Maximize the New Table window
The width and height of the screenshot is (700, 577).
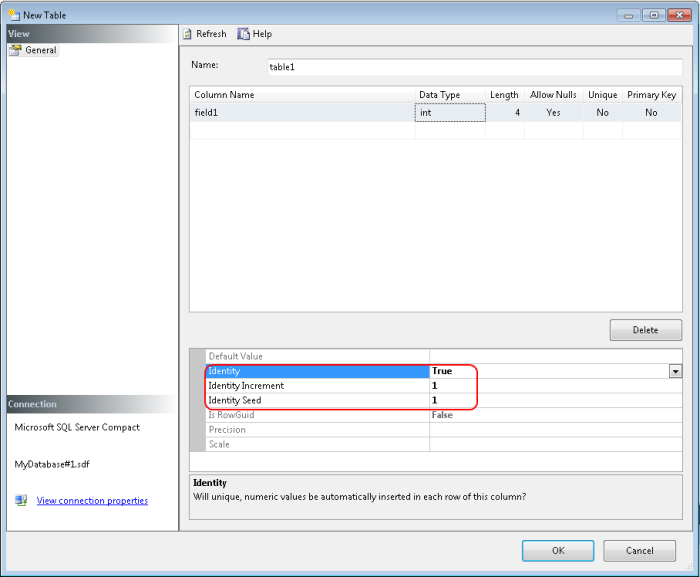point(654,16)
